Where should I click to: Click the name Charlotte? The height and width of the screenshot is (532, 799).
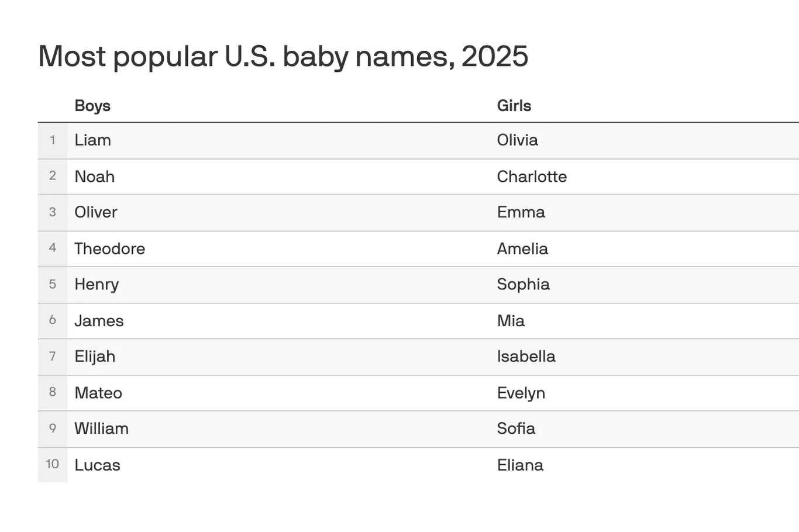click(x=532, y=177)
